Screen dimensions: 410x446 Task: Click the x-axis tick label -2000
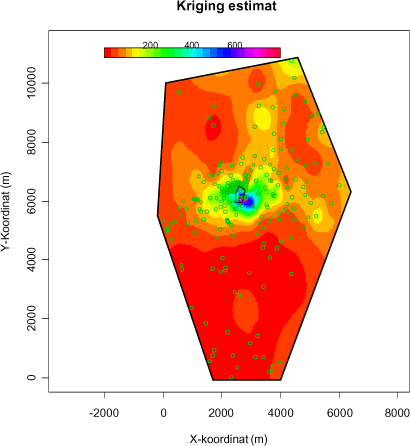pos(104,413)
